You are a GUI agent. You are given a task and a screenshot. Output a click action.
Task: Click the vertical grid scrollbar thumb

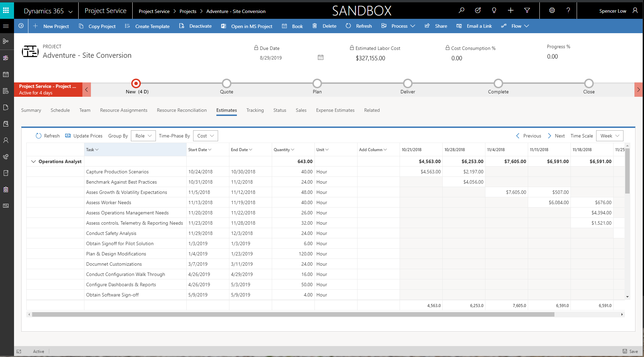627,171
